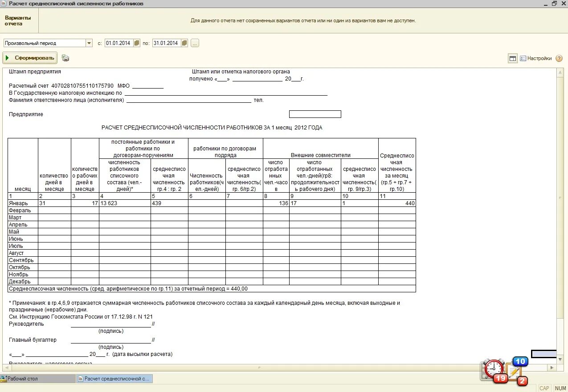Click the print settings icon beside Сформировать
This screenshot has height=392, width=568.
pyautogui.click(x=65, y=58)
